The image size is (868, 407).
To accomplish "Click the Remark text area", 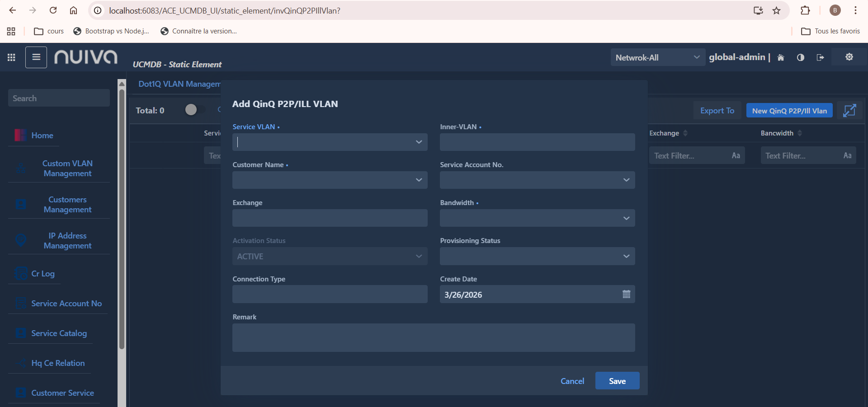I will [x=433, y=337].
